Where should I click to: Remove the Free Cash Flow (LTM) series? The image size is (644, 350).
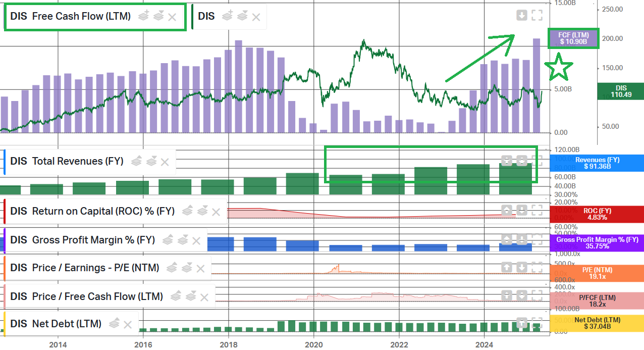click(x=172, y=17)
